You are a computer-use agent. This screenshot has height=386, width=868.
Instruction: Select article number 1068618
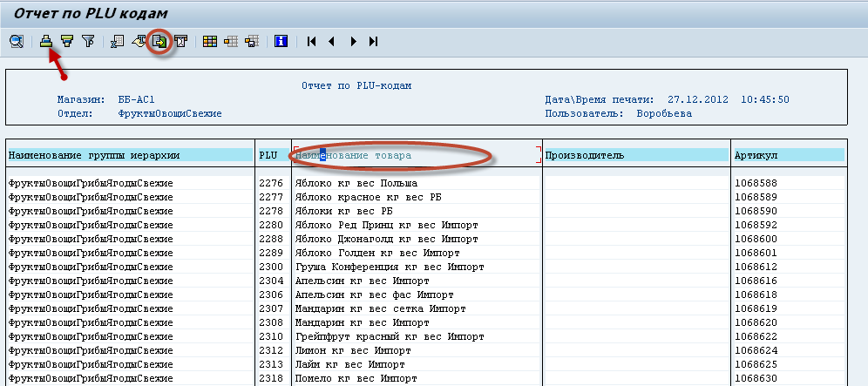756,295
